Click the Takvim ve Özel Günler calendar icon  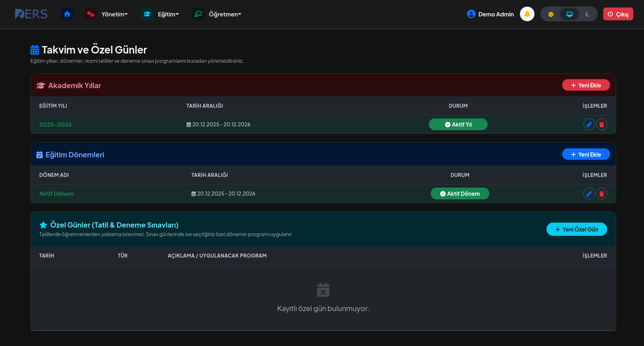[35, 50]
